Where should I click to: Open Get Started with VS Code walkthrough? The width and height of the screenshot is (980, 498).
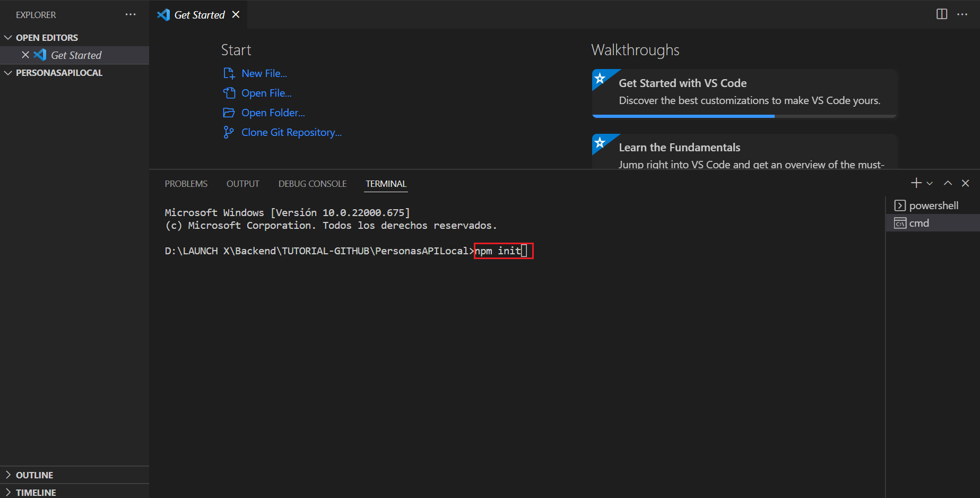click(x=744, y=93)
